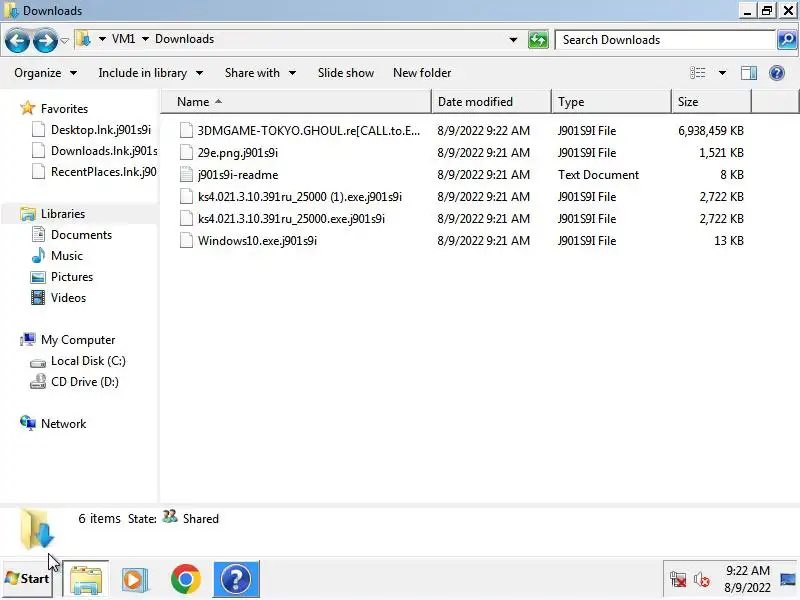Sort files by the Size column

click(x=711, y=102)
